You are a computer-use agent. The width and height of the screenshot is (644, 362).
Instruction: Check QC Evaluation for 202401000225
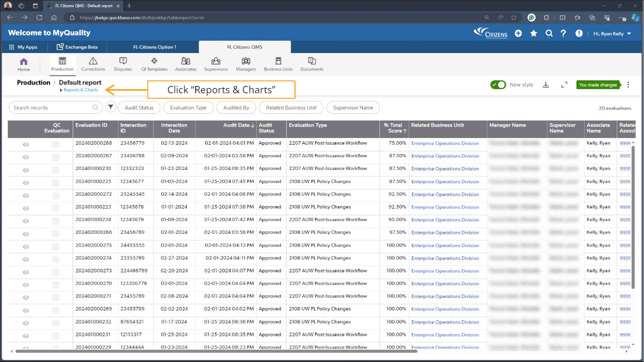[56, 183]
